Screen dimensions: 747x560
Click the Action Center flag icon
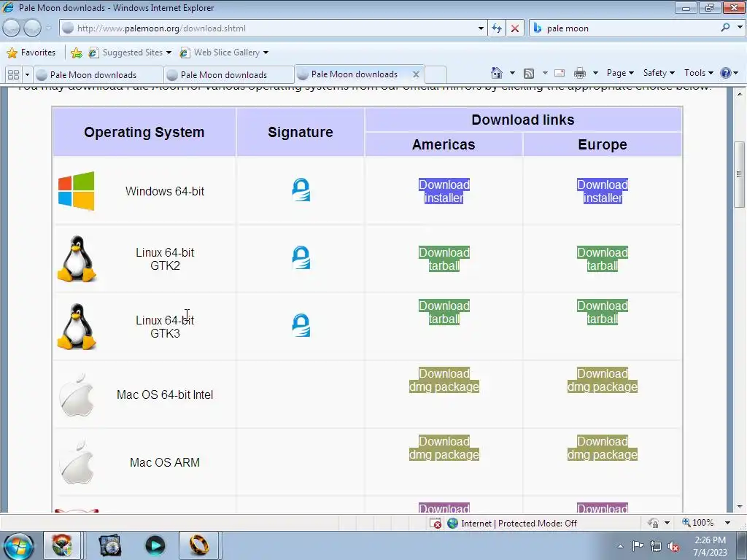click(638, 545)
